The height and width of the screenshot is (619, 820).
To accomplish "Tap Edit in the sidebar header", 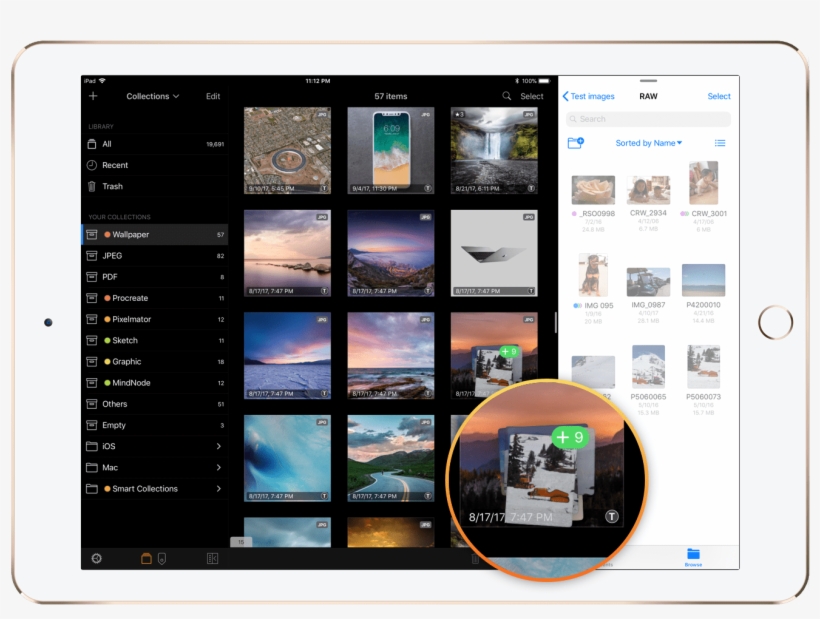I will coord(213,96).
